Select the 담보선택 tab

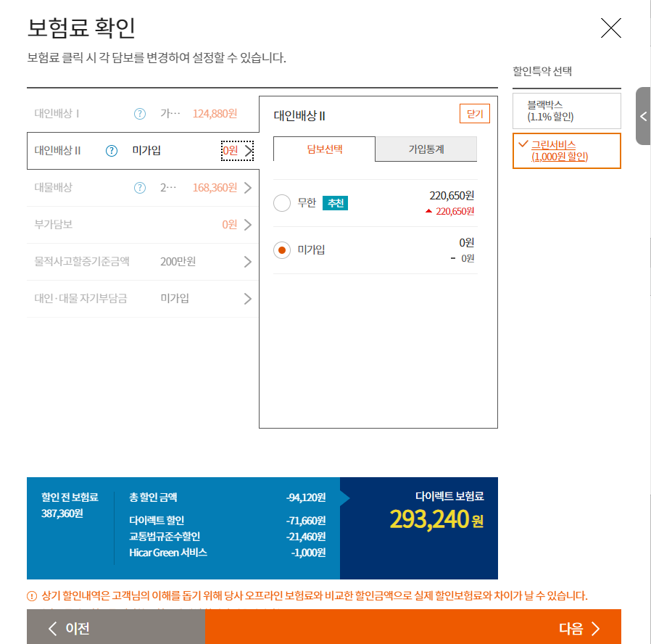click(324, 149)
